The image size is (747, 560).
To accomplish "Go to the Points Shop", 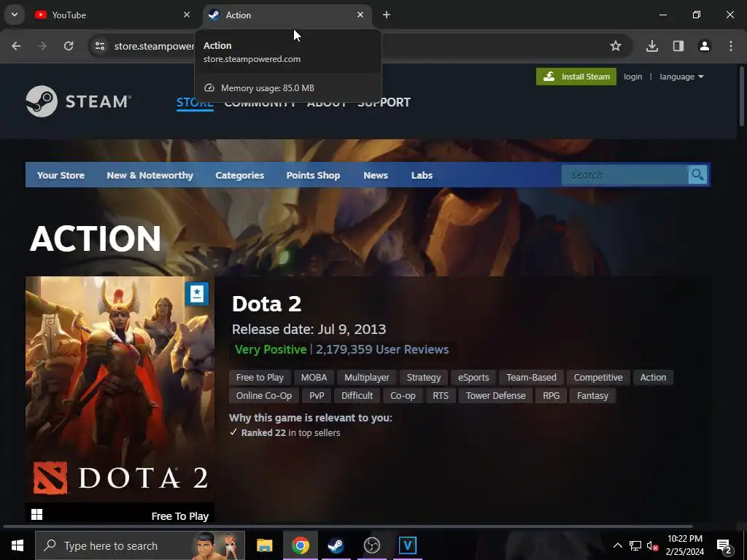I will 313,175.
